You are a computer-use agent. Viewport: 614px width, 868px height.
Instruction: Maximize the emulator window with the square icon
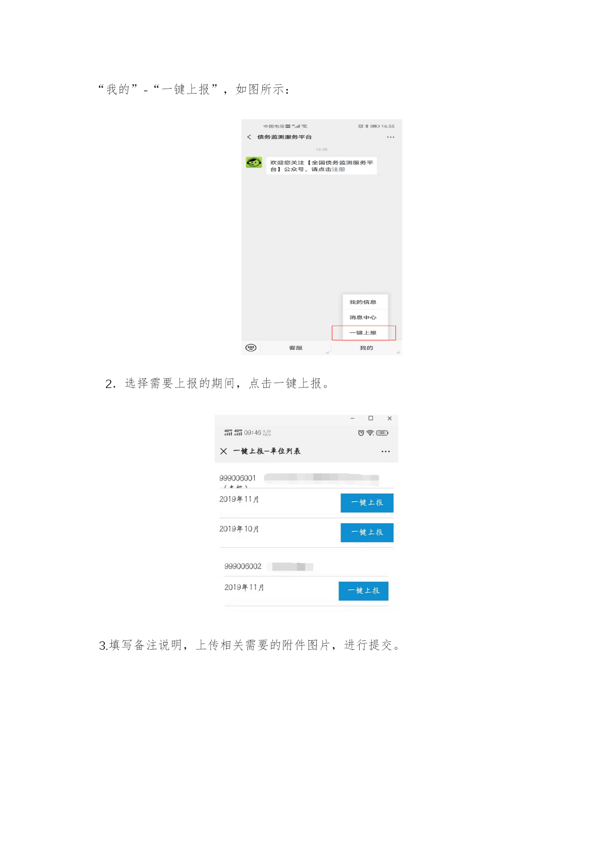(371, 418)
